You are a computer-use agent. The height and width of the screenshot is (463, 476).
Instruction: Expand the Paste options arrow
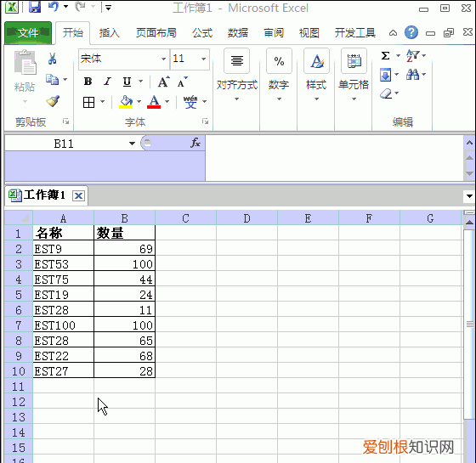click(x=25, y=101)
